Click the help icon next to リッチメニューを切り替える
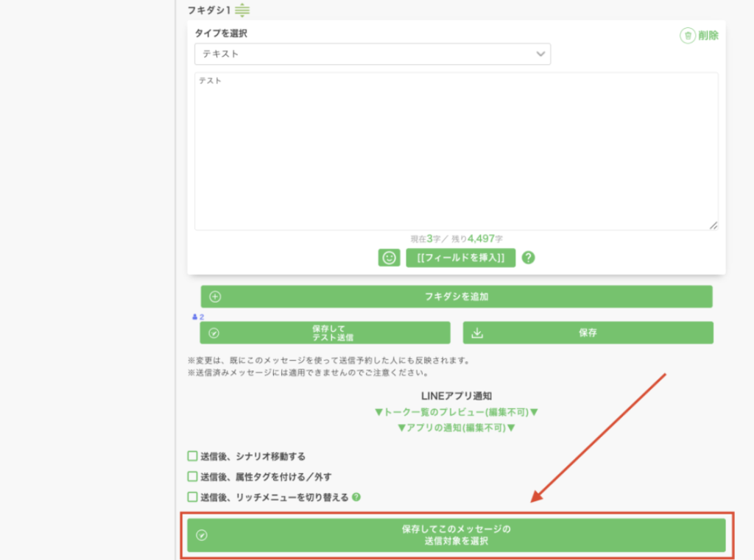 356,497
